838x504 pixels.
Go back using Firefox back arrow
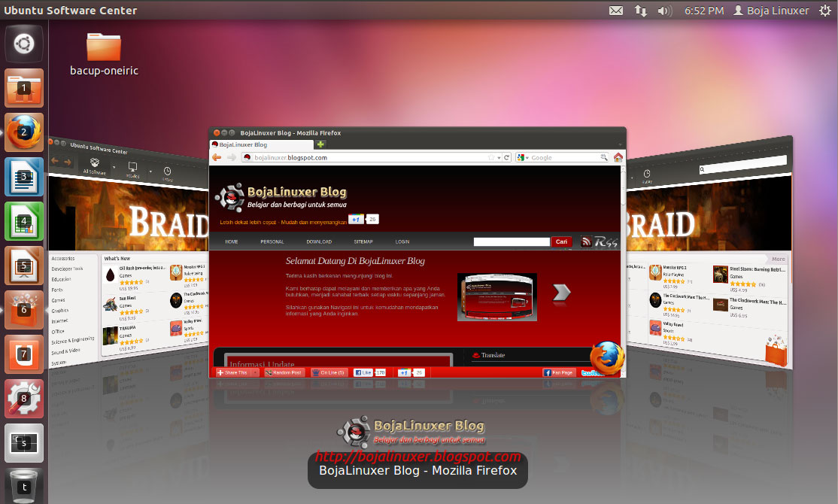click(x=217, y=157)
